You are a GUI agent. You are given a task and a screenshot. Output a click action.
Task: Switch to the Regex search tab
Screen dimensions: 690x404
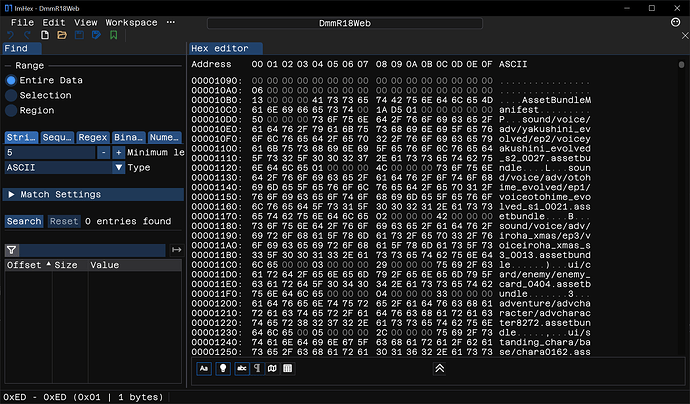(93, 137)
